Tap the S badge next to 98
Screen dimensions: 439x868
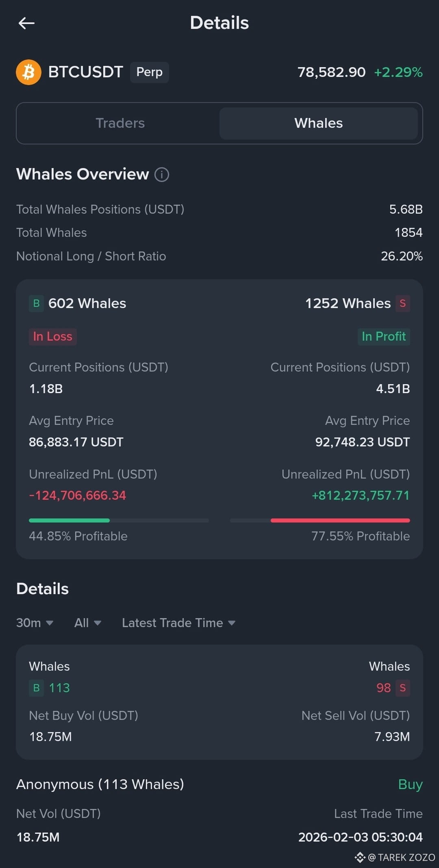coord(402,688)
